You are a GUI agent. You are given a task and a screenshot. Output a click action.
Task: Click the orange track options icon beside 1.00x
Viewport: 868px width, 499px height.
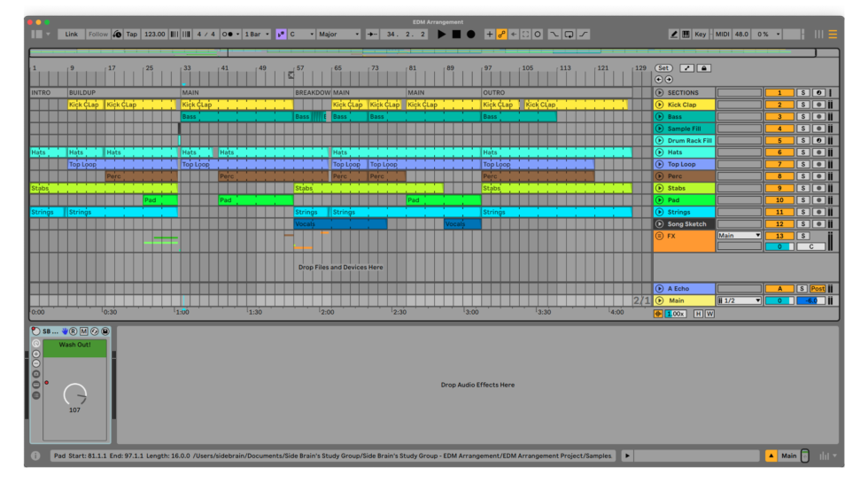pos(658,314)
